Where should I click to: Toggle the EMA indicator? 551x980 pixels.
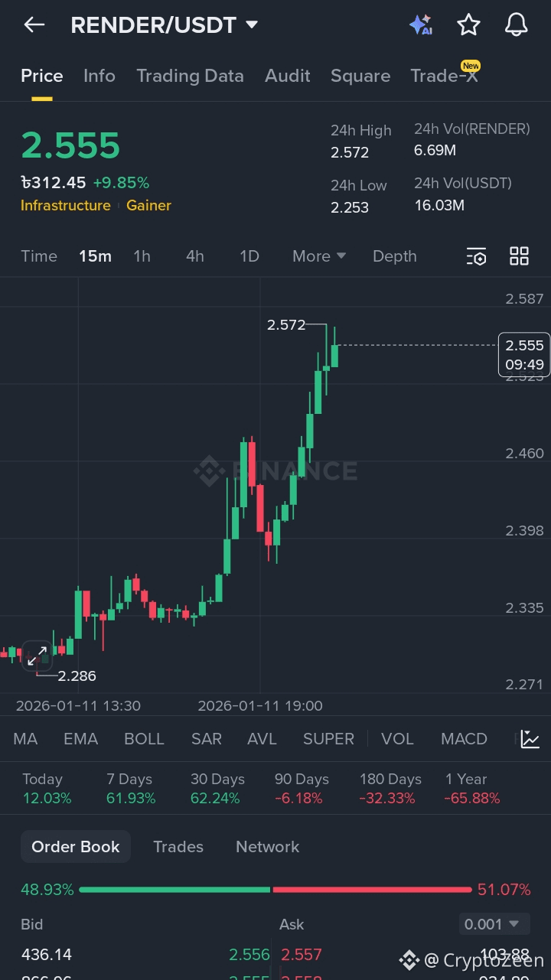tap(80, 739)
